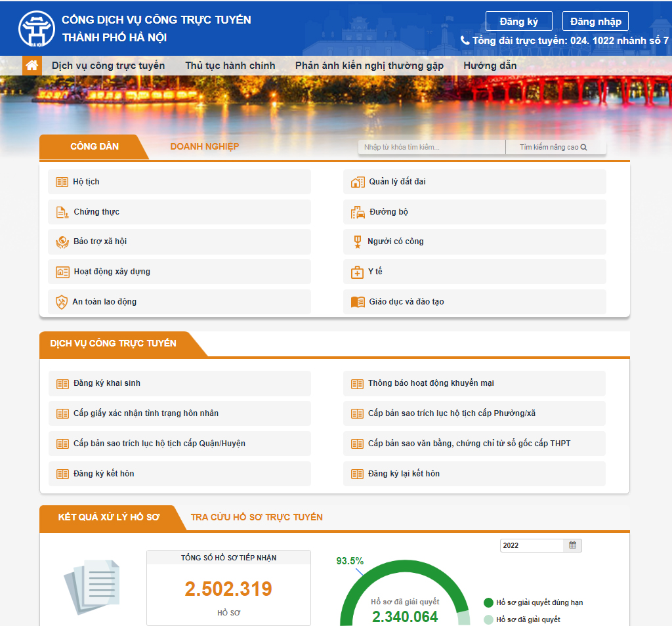Screen dimensions: 672x626
Task: Click the green legend dot for đúng hạn
Action: [x=488, y=602]
